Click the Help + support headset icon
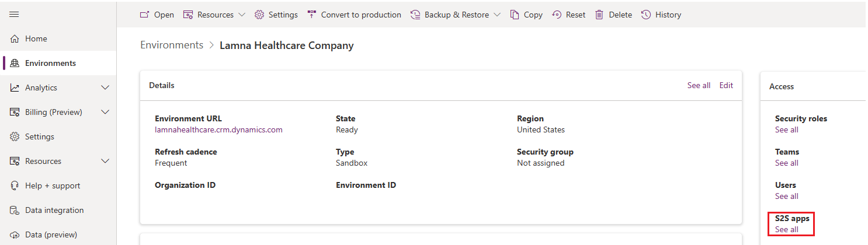This screenshot has width=868, height=245. click(x=15, y=185)
